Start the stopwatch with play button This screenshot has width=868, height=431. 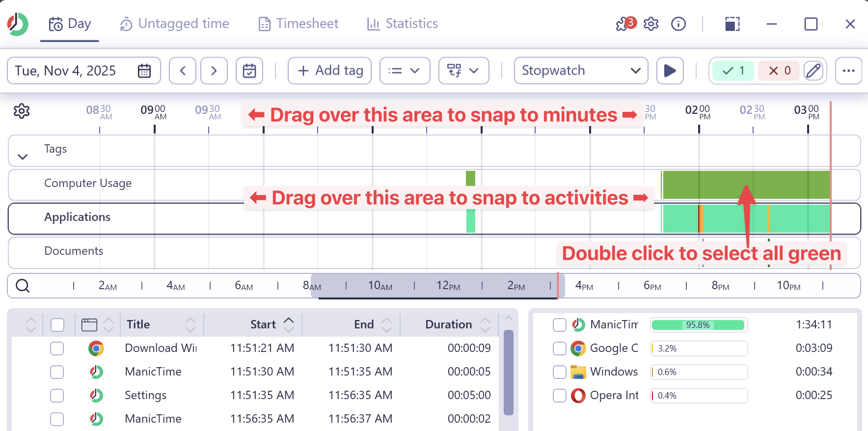(670, 71)
